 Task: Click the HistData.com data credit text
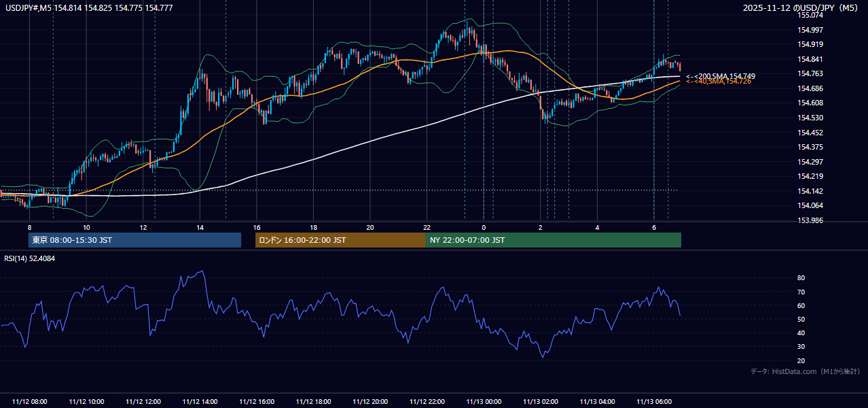click(x=806, y=371)
